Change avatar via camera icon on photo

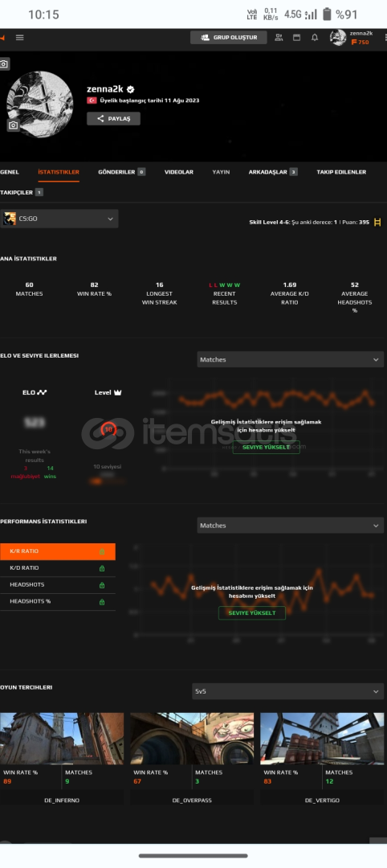point(13,125)
